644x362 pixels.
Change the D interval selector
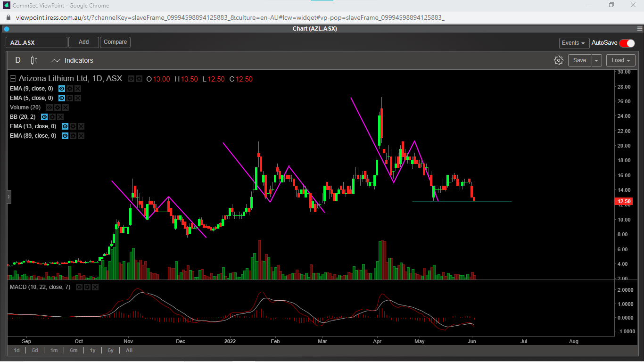click(x=18, y=60)
